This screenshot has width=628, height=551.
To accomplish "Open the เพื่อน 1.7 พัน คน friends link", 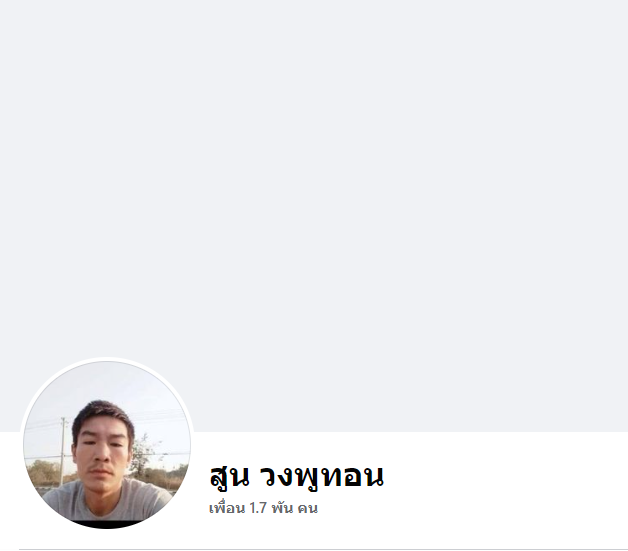I will pyautogui.click(x=264, y=508).
